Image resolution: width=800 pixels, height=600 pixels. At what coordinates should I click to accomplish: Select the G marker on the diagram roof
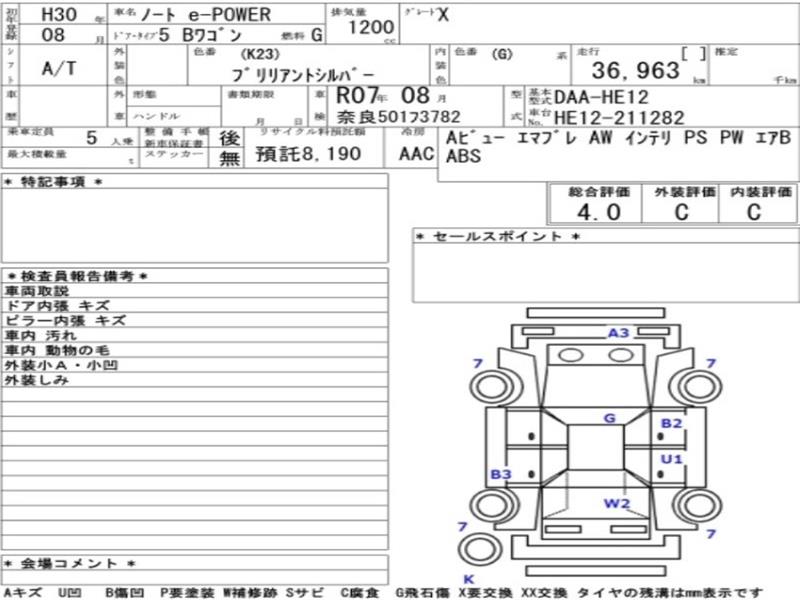point(610,418)
